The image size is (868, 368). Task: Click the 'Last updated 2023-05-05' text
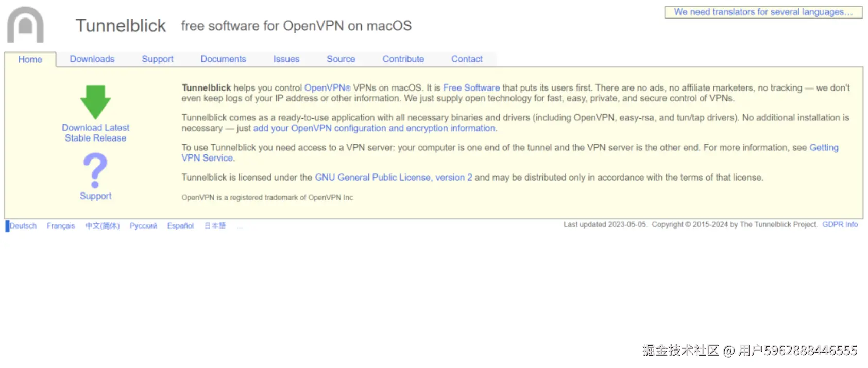[x=604, y=225]
